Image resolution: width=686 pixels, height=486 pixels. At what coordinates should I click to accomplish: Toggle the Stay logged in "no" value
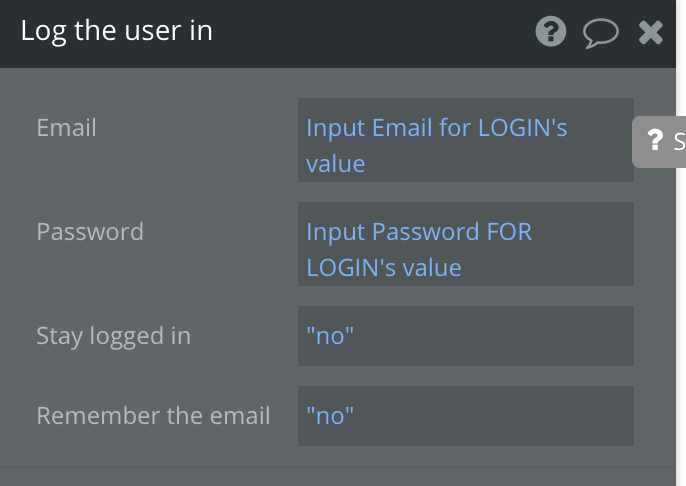point(330,336)
